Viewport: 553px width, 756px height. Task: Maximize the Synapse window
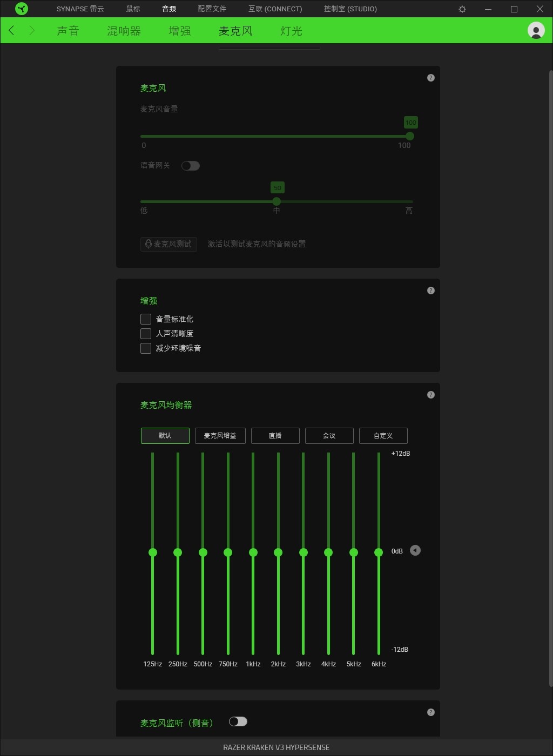[514, 9]
